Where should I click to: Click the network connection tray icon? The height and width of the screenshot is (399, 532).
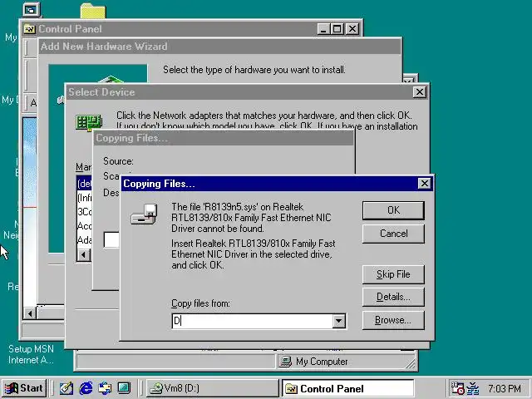[473, 388]
